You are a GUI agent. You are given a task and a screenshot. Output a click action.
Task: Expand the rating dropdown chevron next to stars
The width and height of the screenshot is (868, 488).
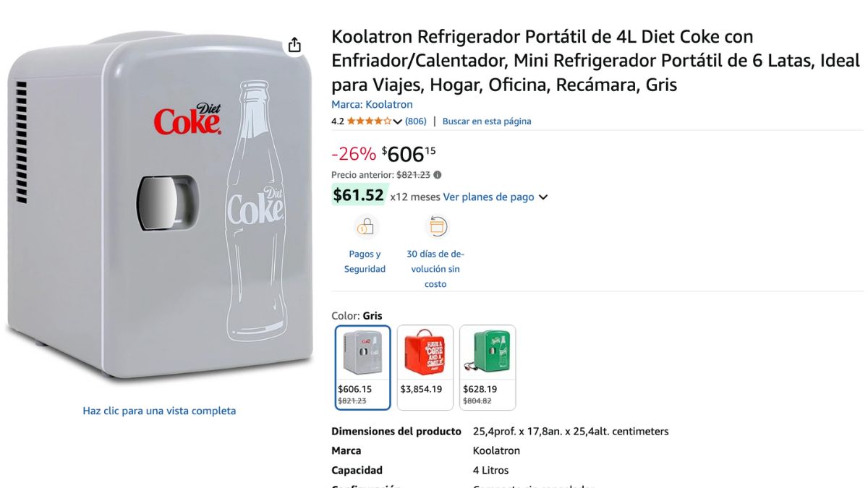(x=397, y=121)
